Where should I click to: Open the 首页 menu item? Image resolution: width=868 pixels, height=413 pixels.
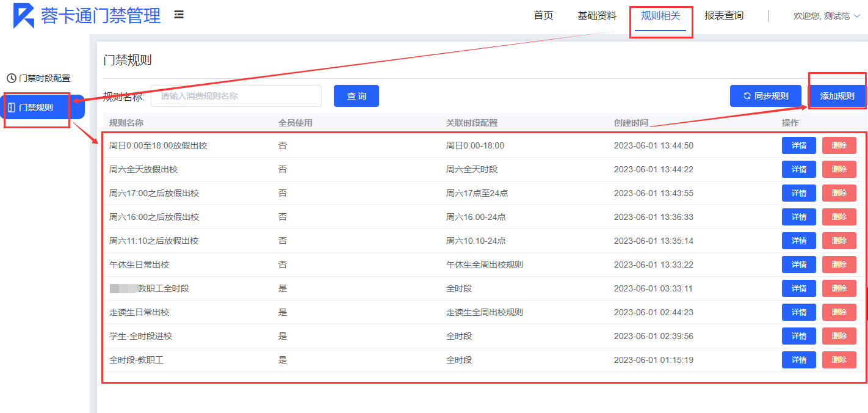543,16
